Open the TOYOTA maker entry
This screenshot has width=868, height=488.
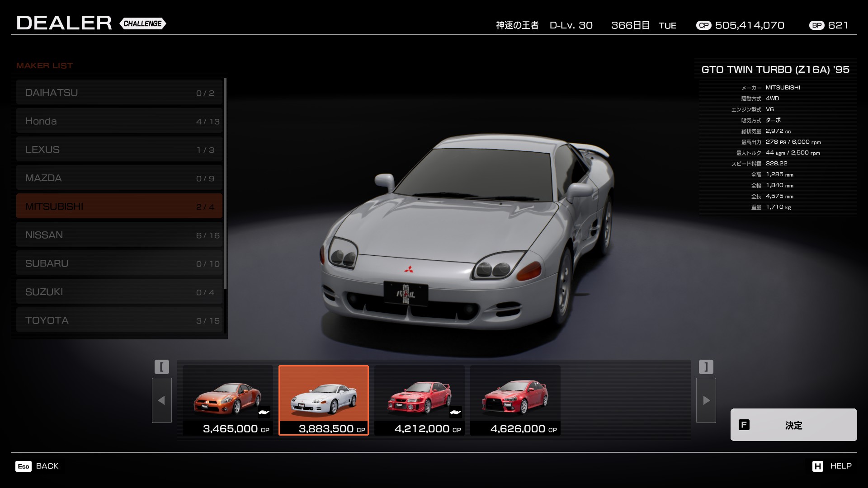119,320
